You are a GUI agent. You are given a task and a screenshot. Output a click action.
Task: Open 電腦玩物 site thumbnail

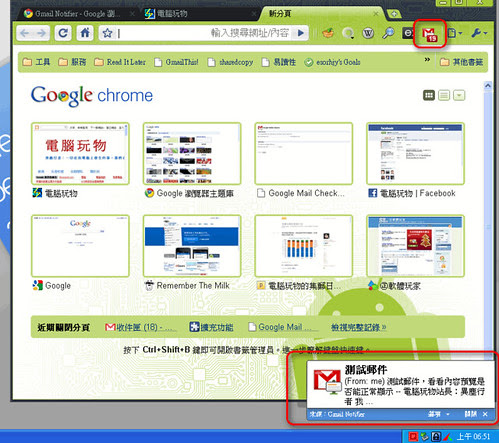pyautogui.click(x=80, y=154)
